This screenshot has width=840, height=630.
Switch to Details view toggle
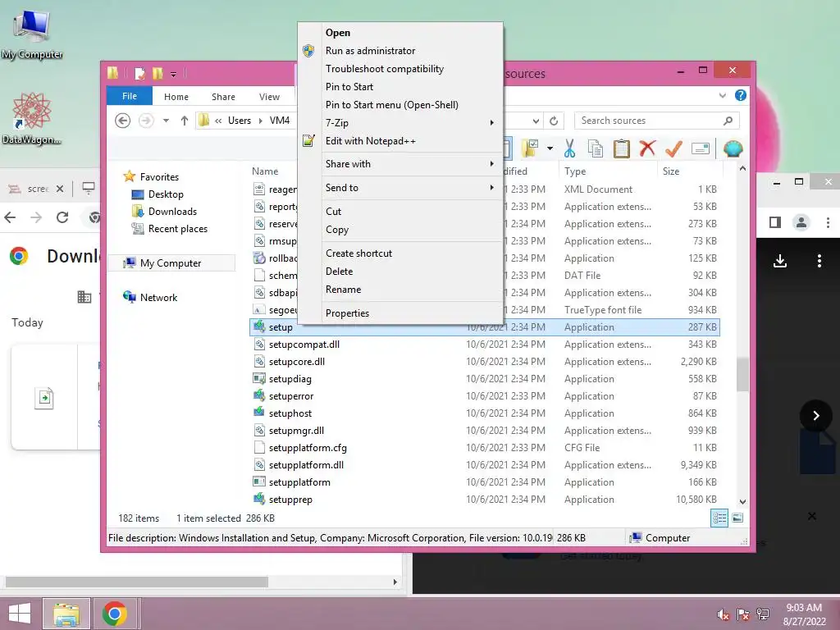point(719,518)
